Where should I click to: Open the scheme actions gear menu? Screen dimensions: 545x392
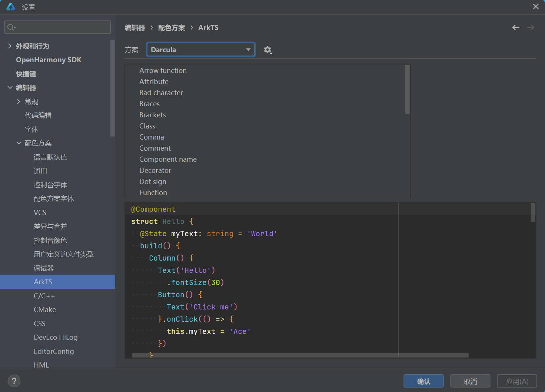pos(268,50)
